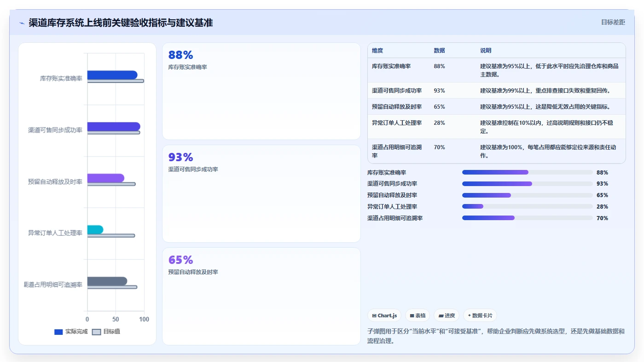Click the footer note starting 子弹图用于区分
Viewport: 644px width, 362px height.
click(496, 337)
